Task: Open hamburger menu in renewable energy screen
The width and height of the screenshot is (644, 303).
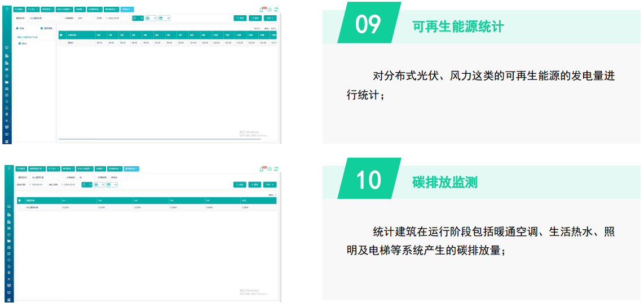Action: [x=7, y=8]
